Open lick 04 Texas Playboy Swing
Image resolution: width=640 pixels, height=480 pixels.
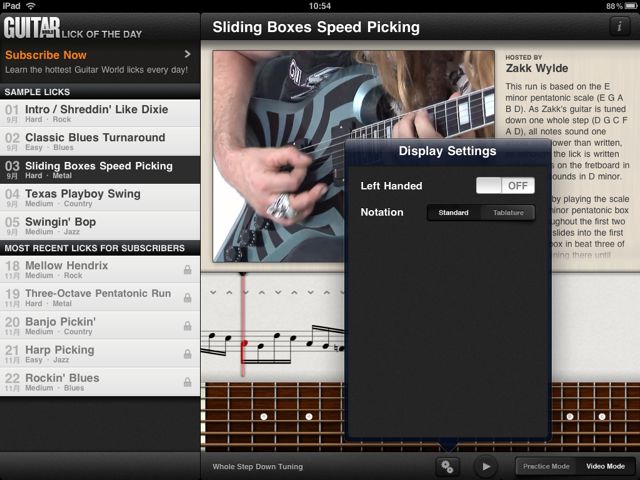click(x=100, y=198)
